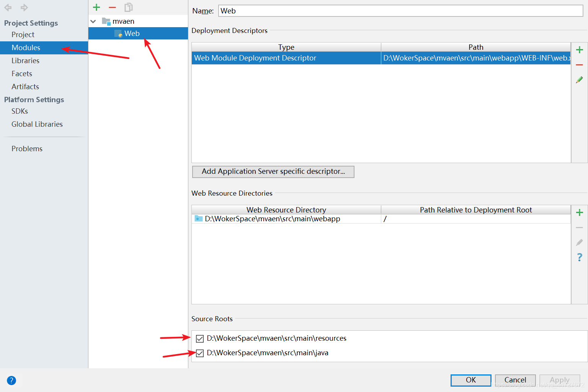Click the Web Resource Directory column header

click(x=286, y=210)
